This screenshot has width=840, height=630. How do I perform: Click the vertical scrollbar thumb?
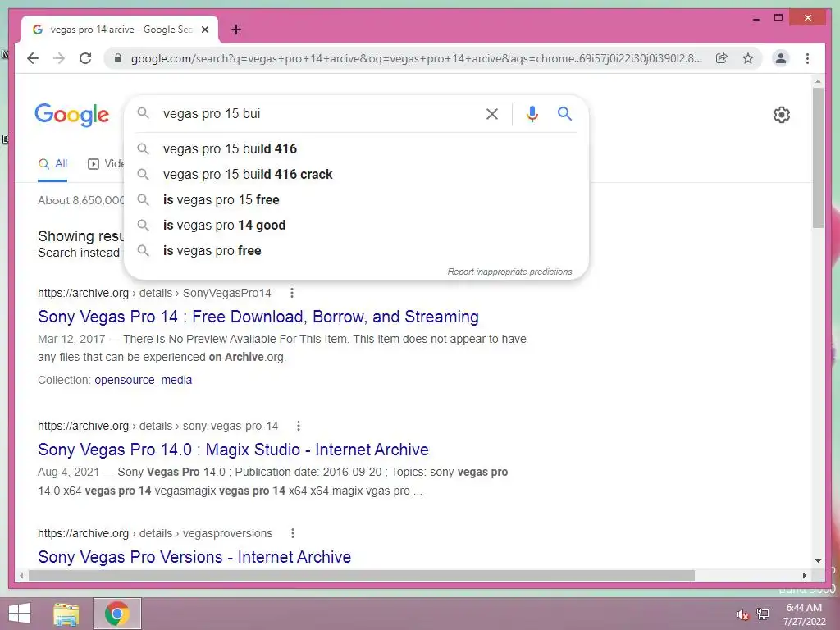pyautogui.click(x=818, y=158)
